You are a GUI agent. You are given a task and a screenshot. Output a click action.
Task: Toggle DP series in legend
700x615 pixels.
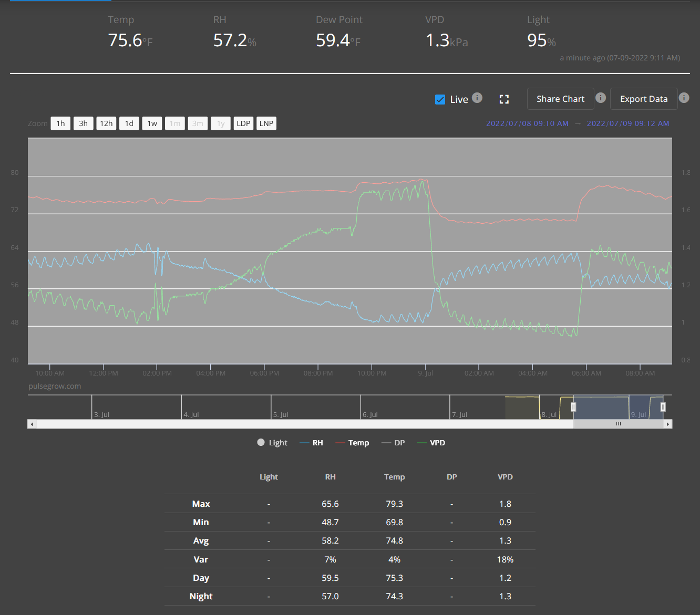393,443
